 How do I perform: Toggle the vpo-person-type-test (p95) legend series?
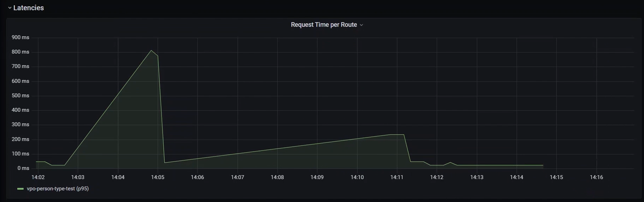tap(58, 189)
